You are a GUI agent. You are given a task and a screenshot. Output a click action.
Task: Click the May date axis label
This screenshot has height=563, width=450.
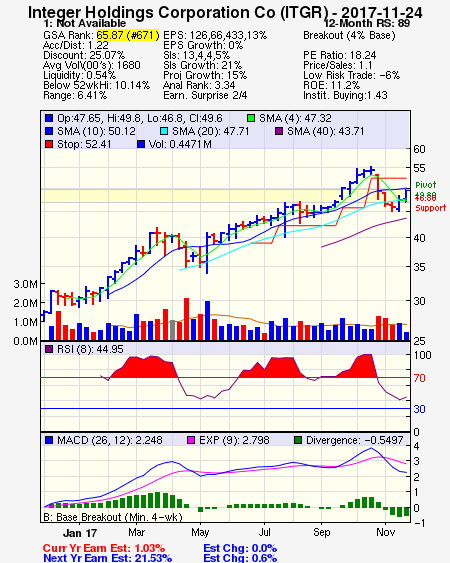(200, 532)
